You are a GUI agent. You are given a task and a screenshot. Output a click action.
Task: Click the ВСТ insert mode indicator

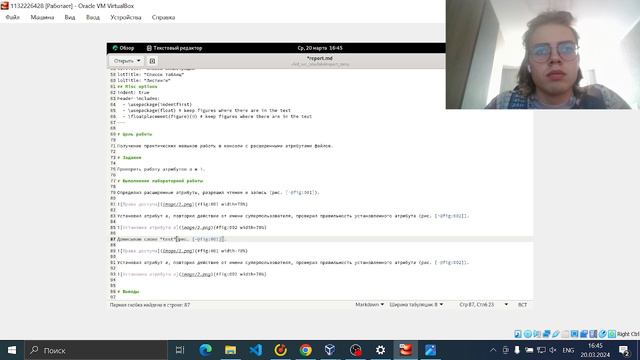click(x=522, y=304)
